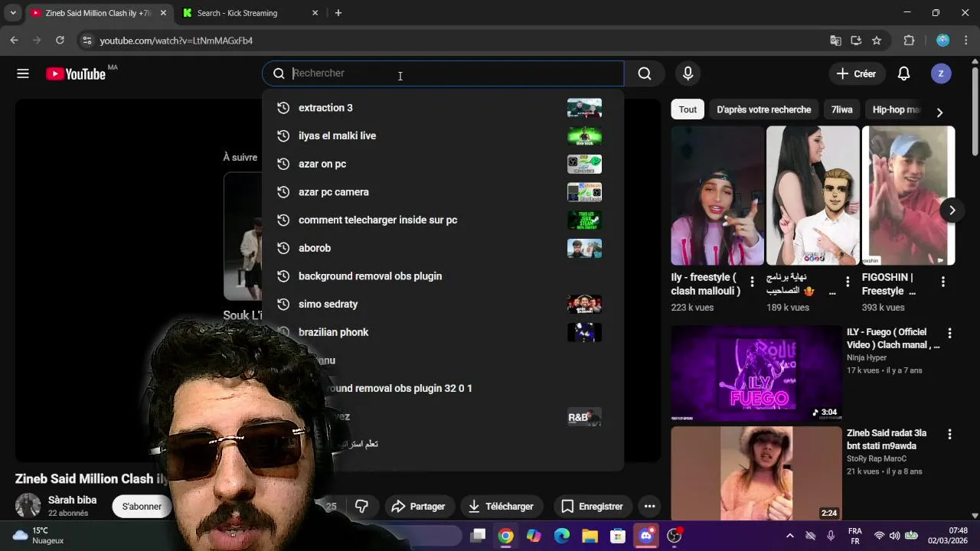Select the suggestion "brazilian phonk"
Viewport: 980px width, 551px height.
(443, 332)
